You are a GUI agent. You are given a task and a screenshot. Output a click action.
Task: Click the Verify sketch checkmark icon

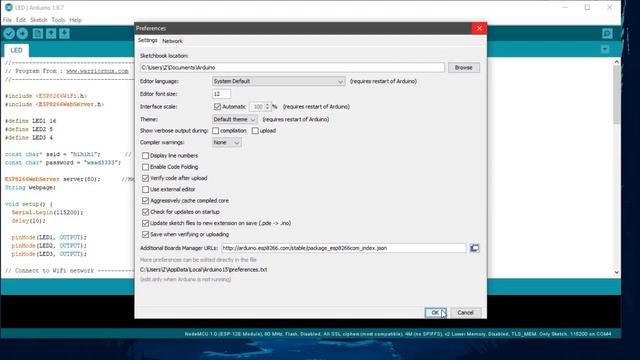(x=9, y=33)
